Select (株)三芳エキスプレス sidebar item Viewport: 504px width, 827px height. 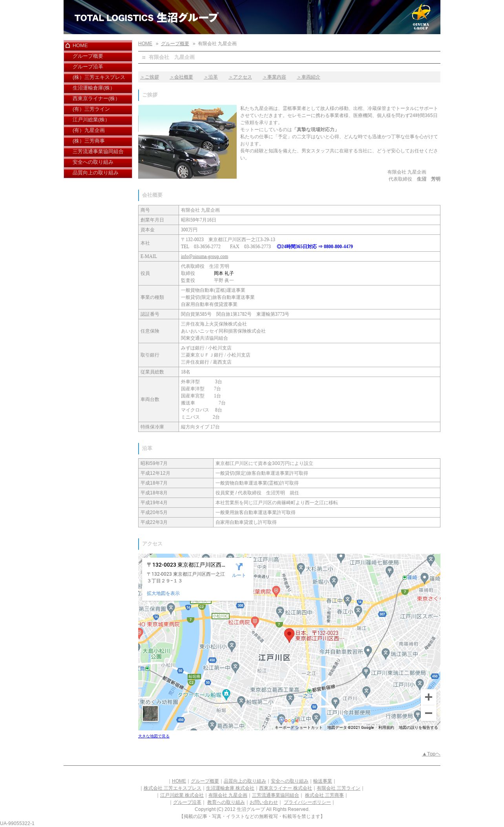click(x=98, y=77)
